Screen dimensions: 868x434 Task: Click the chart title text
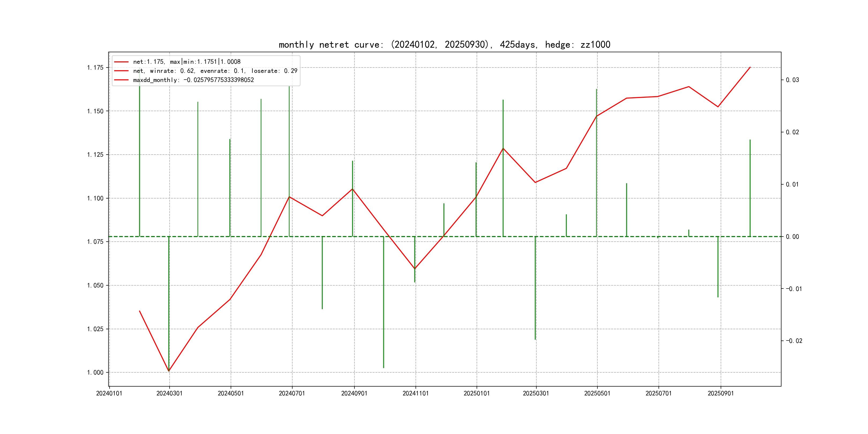(x=444, y=44)
